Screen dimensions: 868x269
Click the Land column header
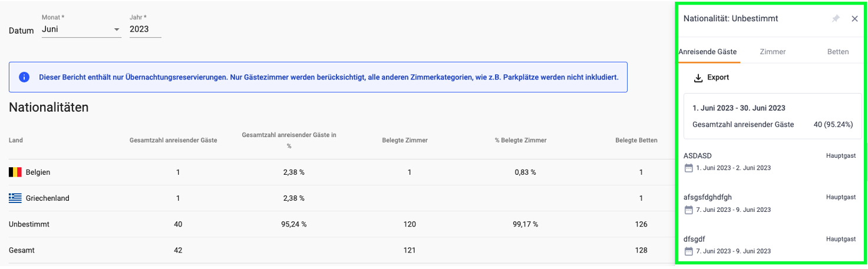point(16,140)
